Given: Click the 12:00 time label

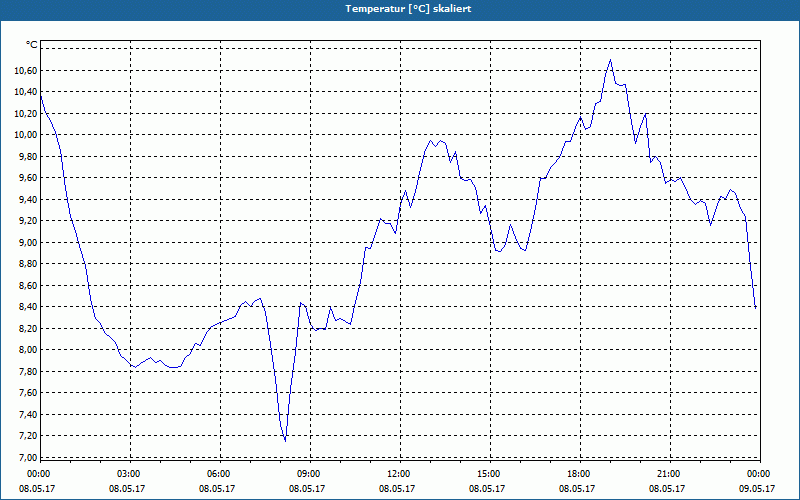Looking at the screenshot, I should click(398, 474).
